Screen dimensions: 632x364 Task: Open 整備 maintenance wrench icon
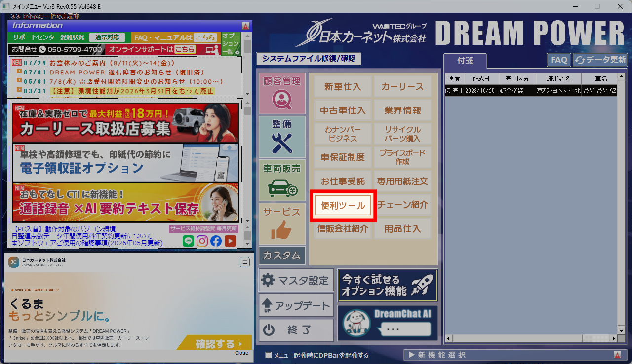tap(282, 137)
